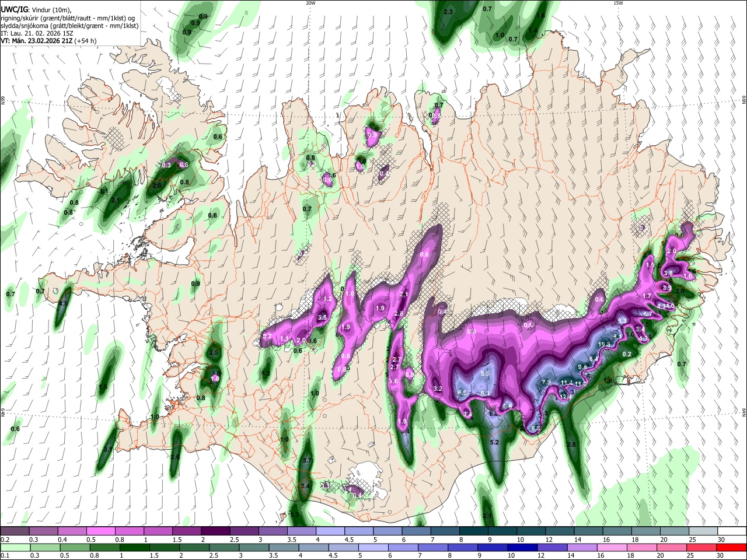
Task: Click the '12.4' precipitation value on the map
Action: [565, 397]
